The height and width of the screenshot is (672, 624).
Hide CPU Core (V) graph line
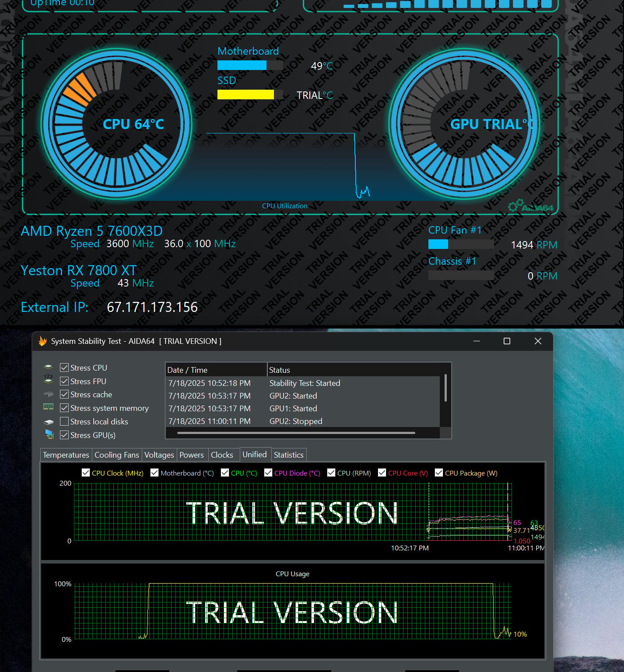click(382, 472)
